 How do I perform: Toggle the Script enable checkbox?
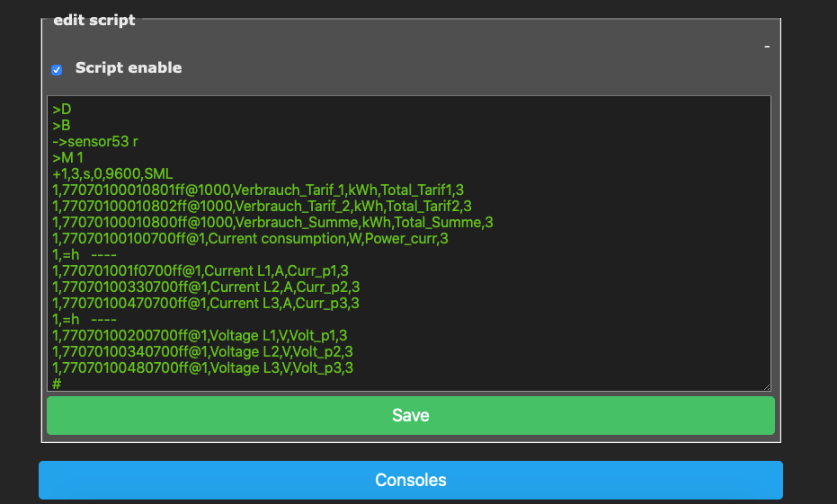[x=57, y=70]
